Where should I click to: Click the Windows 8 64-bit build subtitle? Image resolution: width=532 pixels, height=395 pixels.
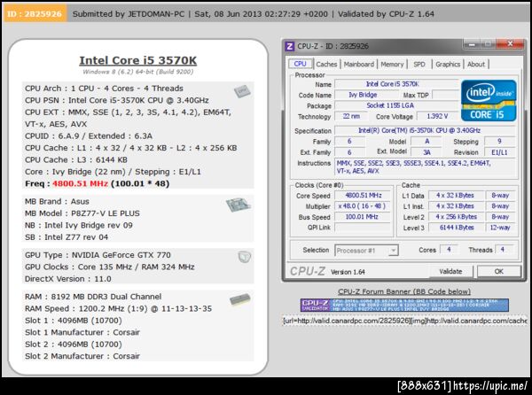click(137, 72)
